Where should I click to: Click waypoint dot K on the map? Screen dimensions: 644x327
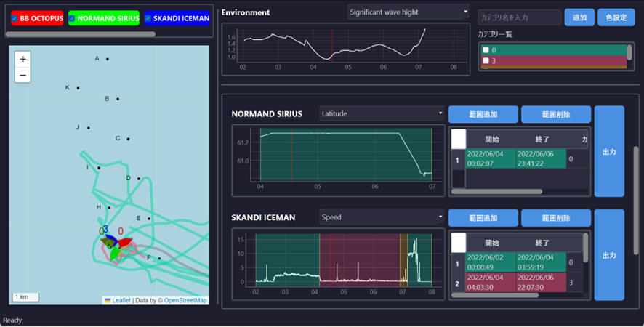tap(78, 88)
